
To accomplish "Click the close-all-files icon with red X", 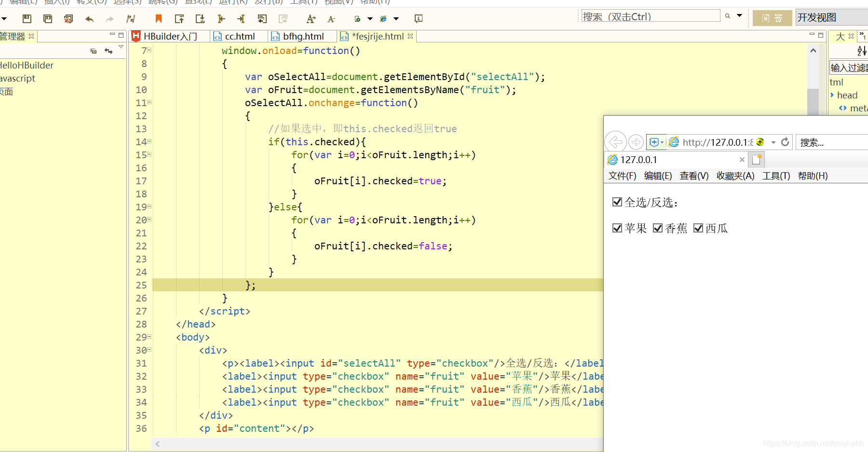I will tap(68, 19).
